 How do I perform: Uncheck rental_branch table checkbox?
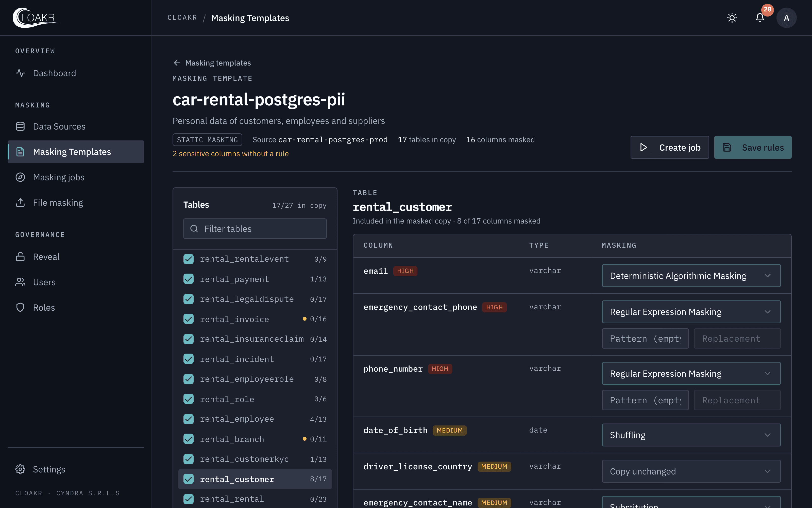[189, 439]
